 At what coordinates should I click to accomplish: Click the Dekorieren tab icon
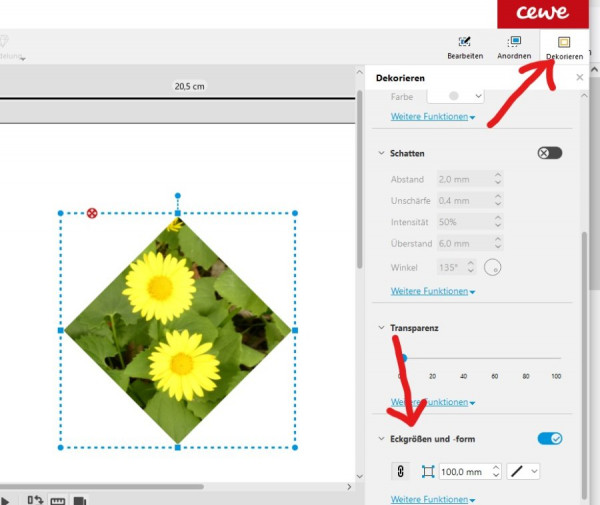click(564, 42)
